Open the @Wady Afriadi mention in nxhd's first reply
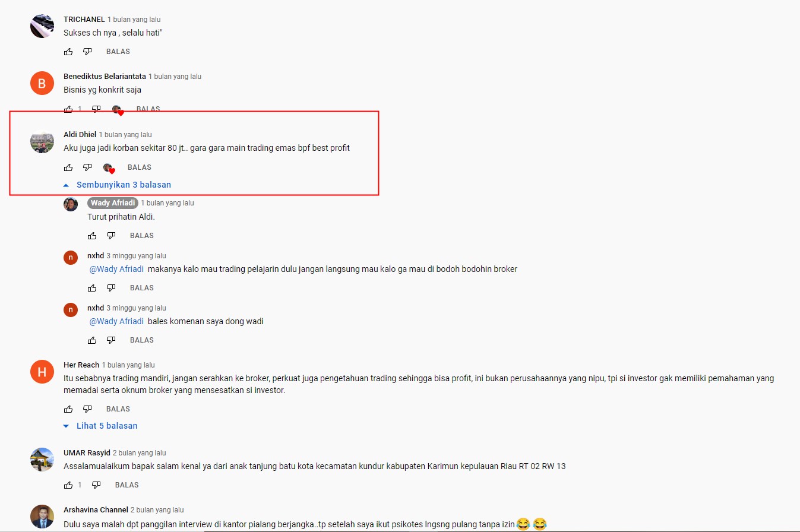The height and width of the screenshot is (532, 800). click(116, 269)
